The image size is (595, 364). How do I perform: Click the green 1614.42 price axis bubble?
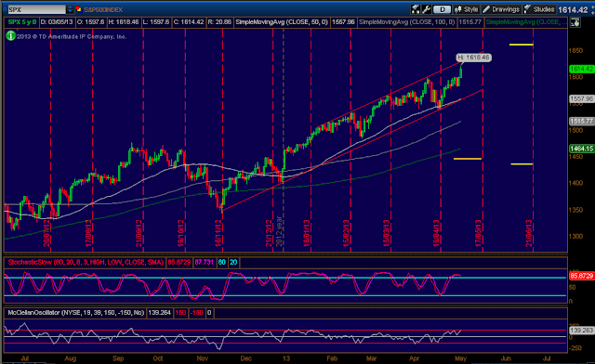tap(581, 69)
